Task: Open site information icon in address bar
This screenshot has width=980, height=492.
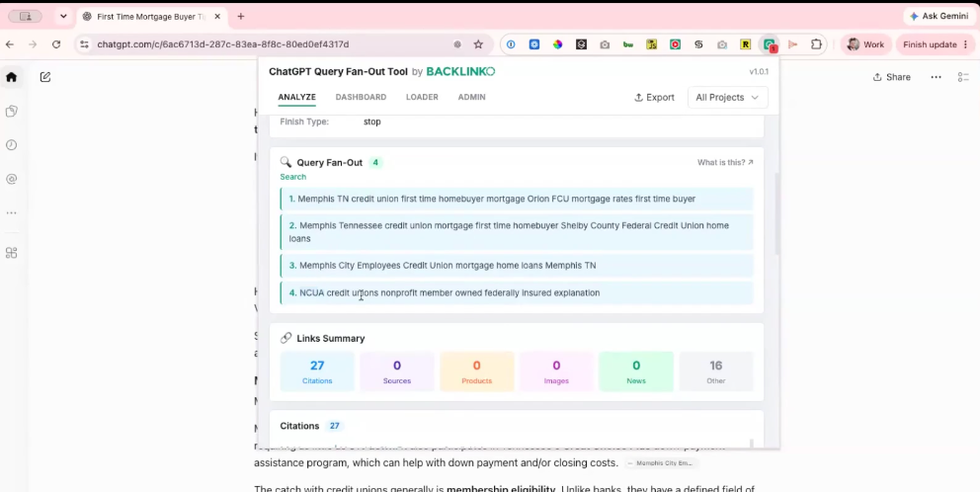Action: coord(84,44)
